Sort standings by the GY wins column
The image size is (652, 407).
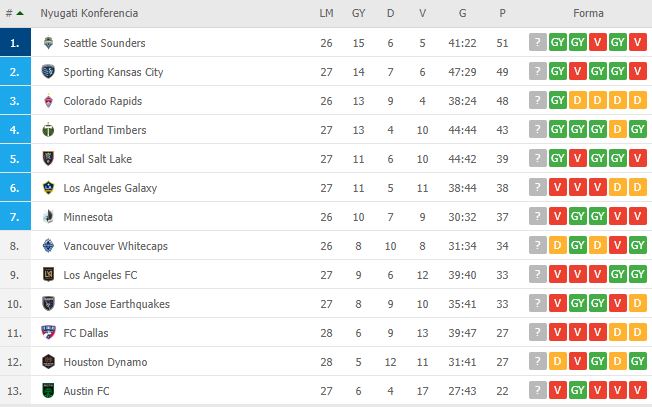pos(358,13)
